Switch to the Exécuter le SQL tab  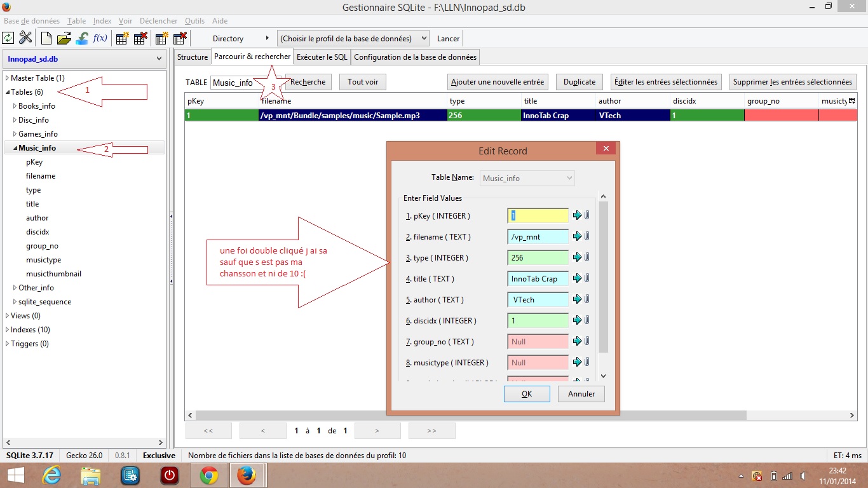tap(322, 57)
